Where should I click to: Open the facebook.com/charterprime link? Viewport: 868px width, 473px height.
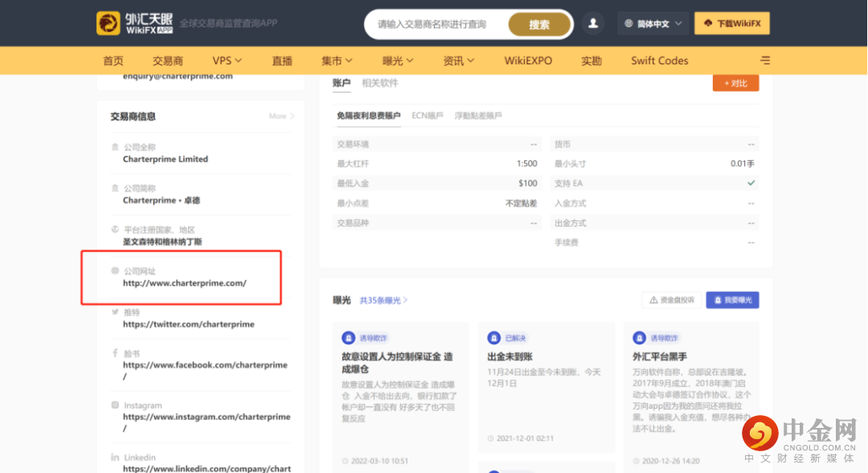tap(206, 370)
